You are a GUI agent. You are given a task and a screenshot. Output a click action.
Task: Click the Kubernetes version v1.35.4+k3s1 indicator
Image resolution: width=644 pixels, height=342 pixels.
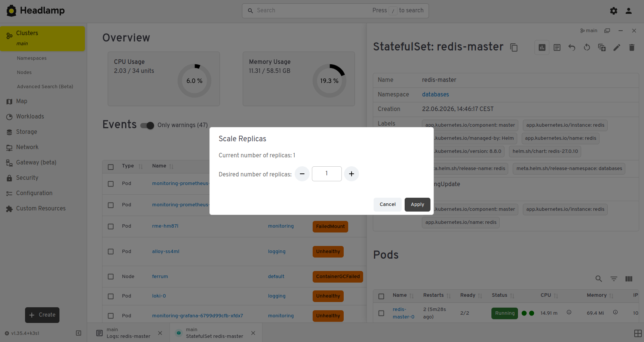[22, 333]
